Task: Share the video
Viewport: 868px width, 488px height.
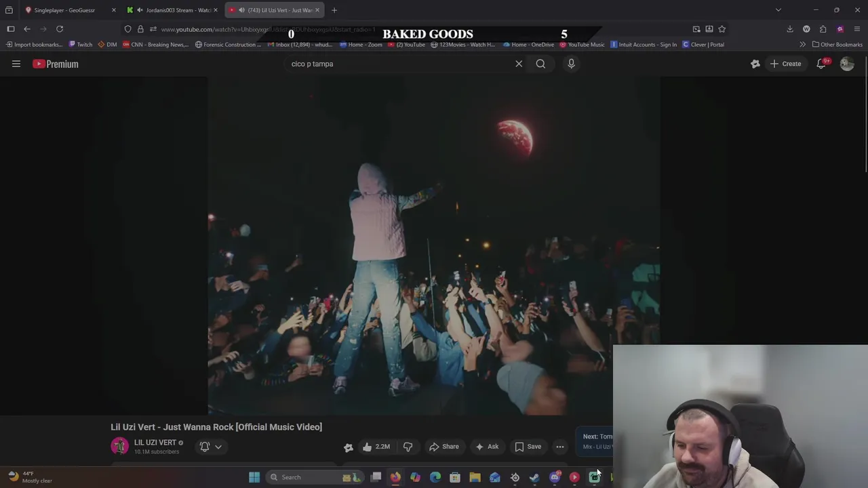Action: coord(444,447)
